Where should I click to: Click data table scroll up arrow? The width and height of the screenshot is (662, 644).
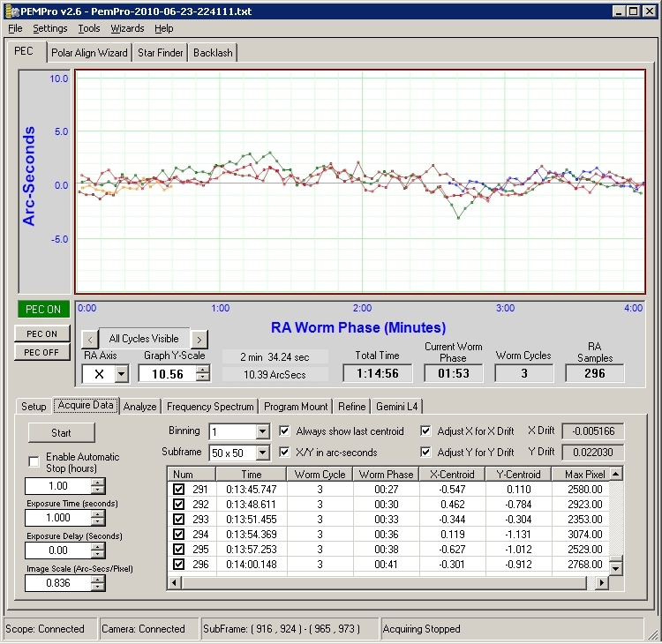[x=616, y=474]
